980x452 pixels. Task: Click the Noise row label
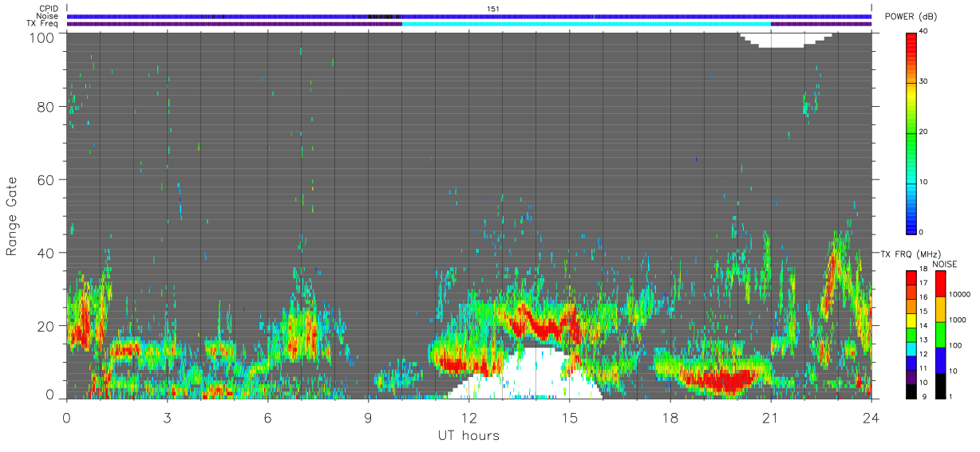coord(47,16)
